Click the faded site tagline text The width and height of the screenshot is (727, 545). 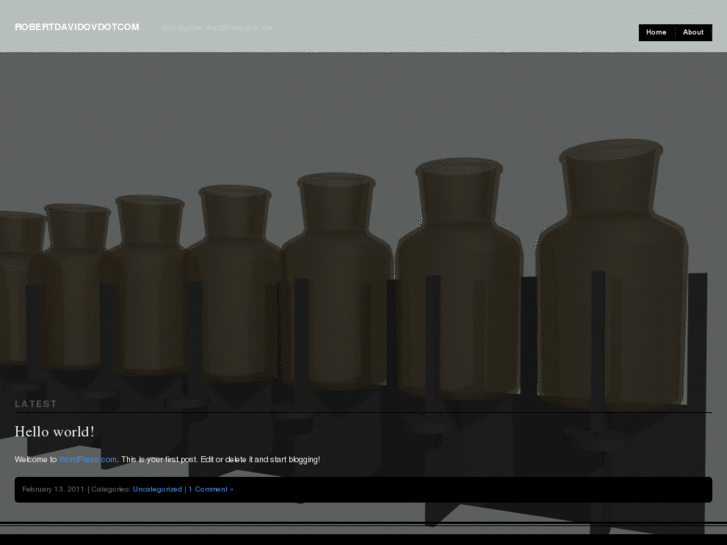[x=217, y=28]
